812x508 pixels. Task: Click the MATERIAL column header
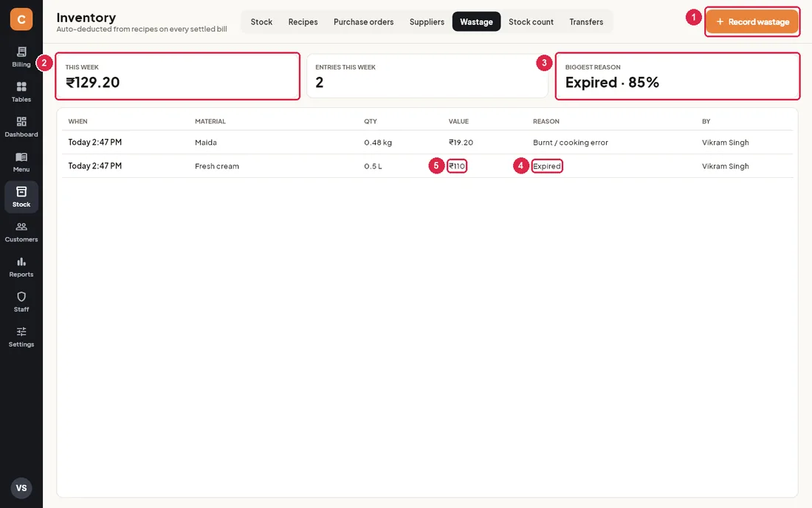click(210, 121)
